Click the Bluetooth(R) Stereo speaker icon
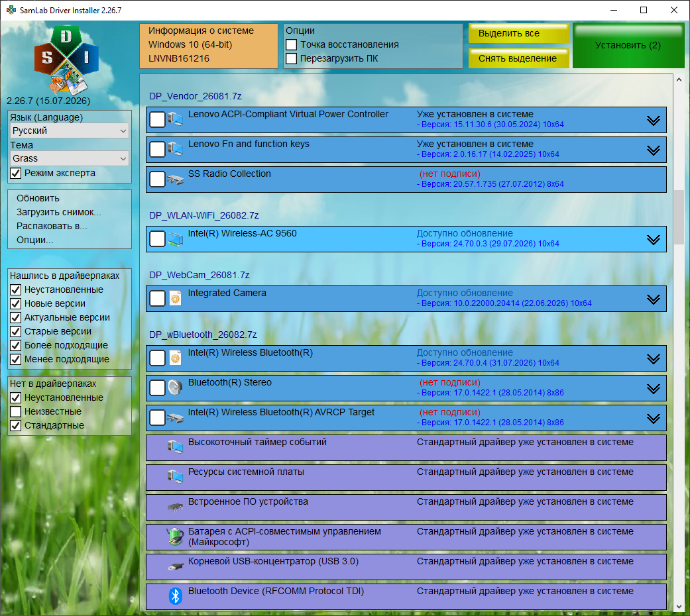Image resolution: width=690 pixels, height=616 pixels. pyautogui.click(x=175, y=387)
